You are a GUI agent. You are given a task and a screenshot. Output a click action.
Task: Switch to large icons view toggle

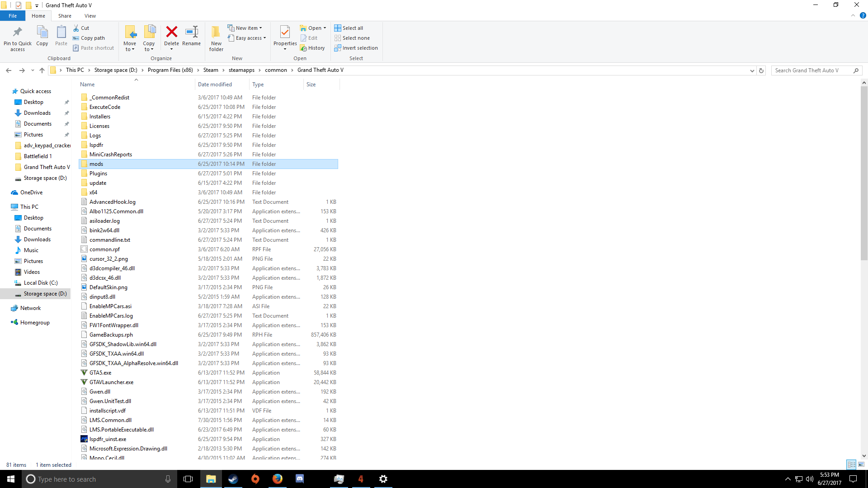(x=861, y=465)
